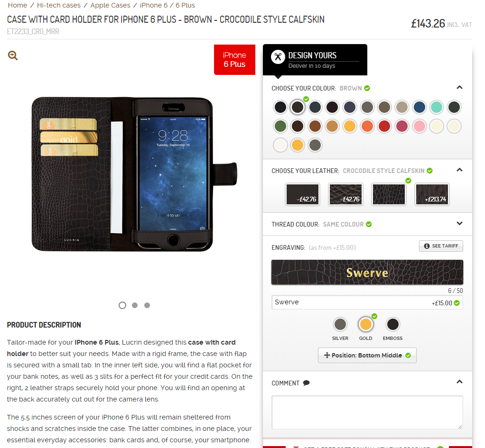Pick the red colour swatch
485x448 pixels.
[x=384, y=127]
